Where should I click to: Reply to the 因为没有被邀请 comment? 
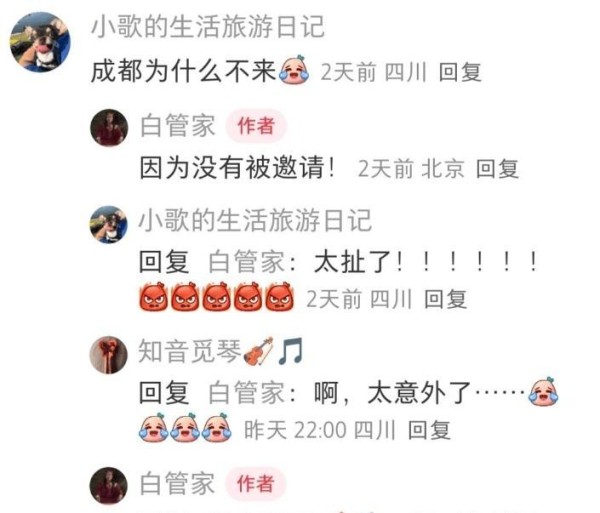coord(497,168)
